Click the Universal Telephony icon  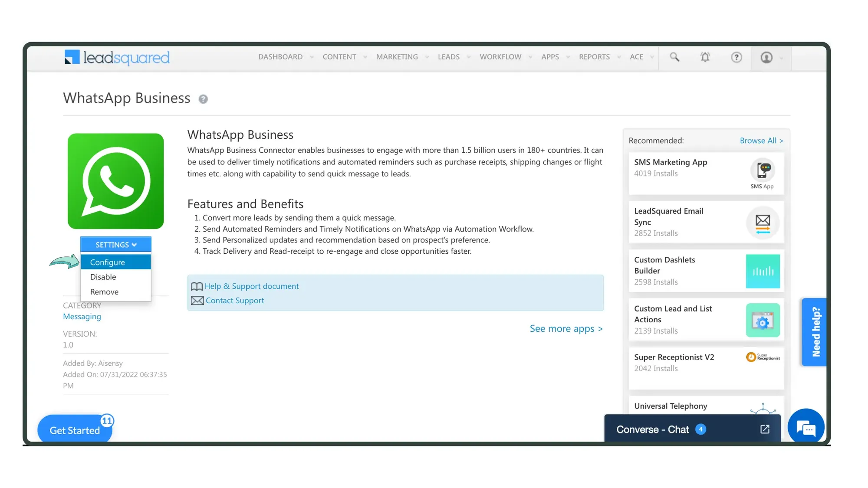click(x=763, y=409)
